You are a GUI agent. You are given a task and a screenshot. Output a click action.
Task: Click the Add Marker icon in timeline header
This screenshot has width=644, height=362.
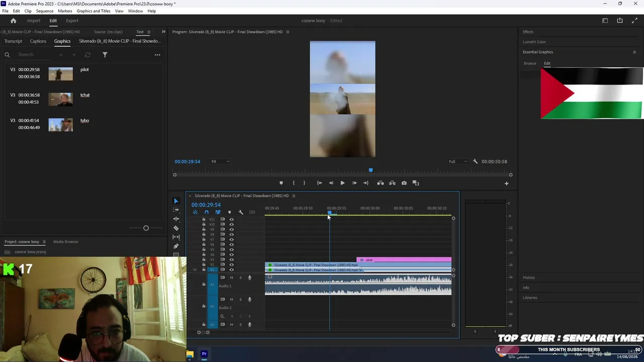tap(229, 212)
